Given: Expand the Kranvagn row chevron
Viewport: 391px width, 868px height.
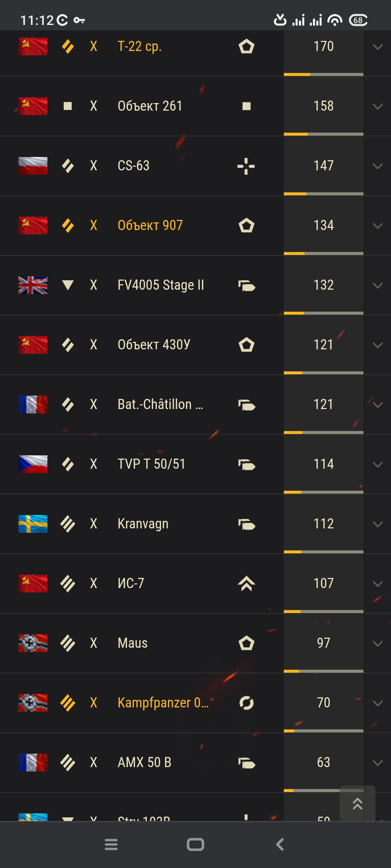Looking at the screenshot, I should click(378, 524).
